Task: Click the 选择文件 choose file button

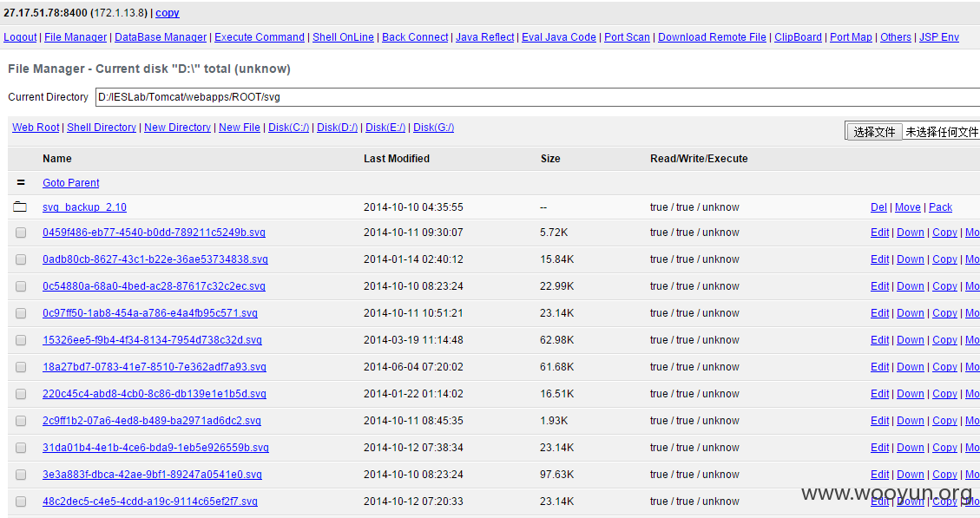Action: point(874,132)
